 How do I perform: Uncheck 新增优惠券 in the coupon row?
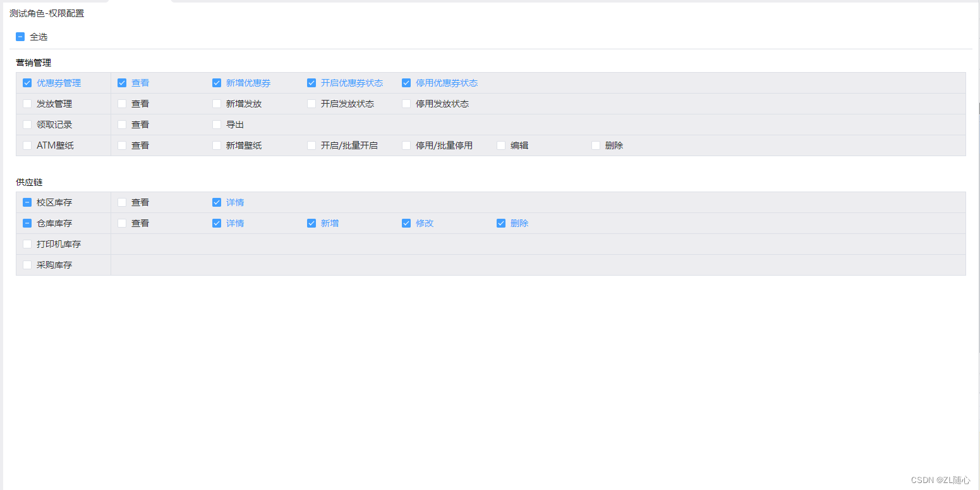pyautogui.click(x=216, y=82)
